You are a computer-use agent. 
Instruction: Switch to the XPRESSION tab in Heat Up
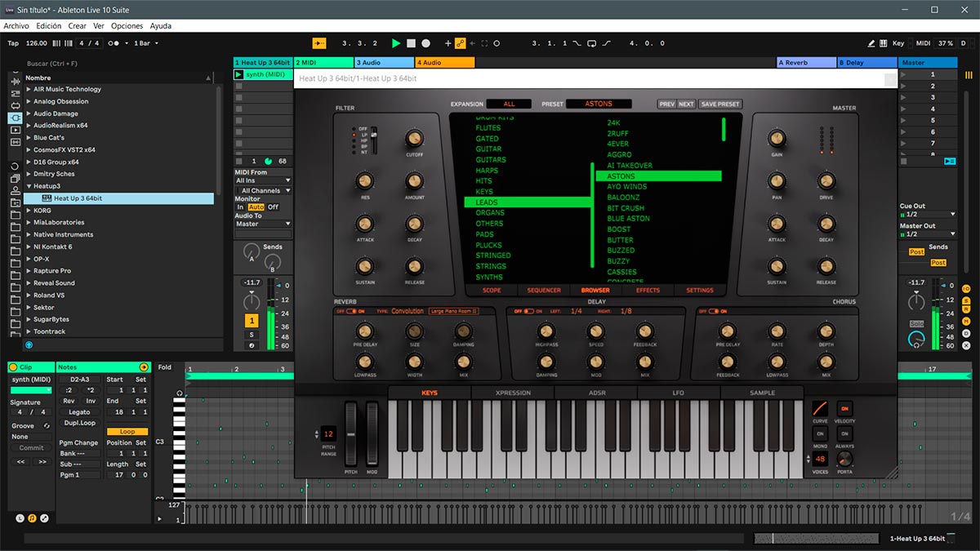pyautogui.click(x=513, y=393)
